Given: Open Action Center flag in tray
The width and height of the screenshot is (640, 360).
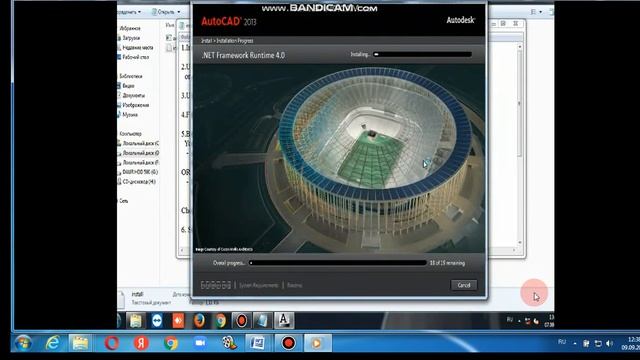Looking at the screenshot, I should (586, 344).
